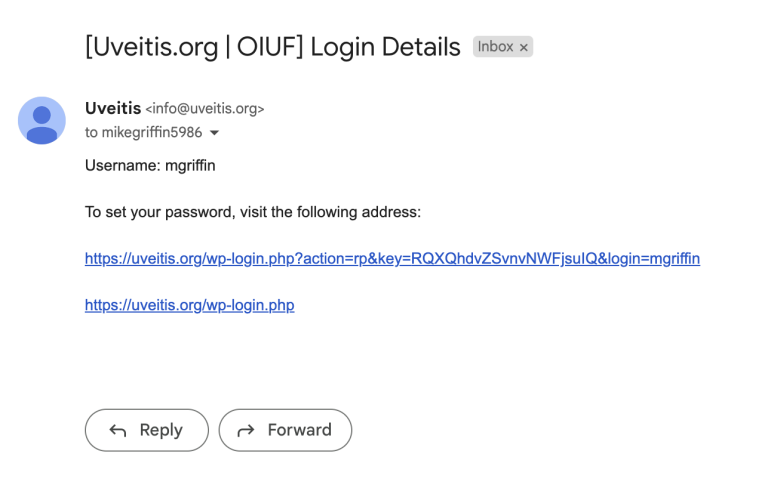Click the 'Username:' label in the body
This screenshot has width=768, height=494.
pyautogui.click(x=122, y=166)
